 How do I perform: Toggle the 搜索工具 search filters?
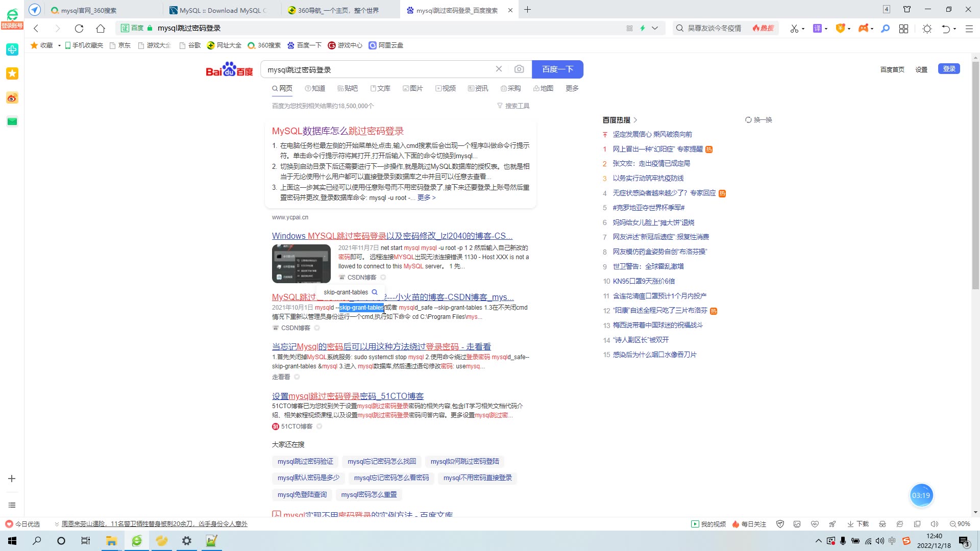(x=513, y=106)
